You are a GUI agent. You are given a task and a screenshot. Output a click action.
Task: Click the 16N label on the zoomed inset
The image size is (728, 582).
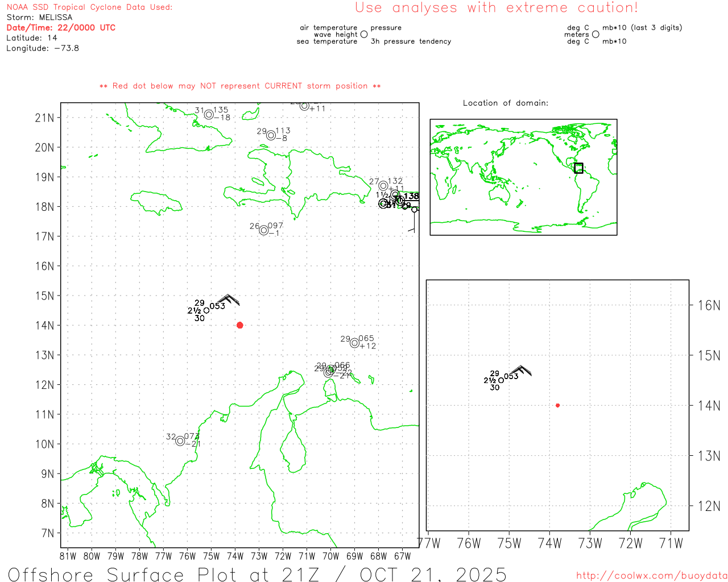pyautogui.click(x=709, y=305)
